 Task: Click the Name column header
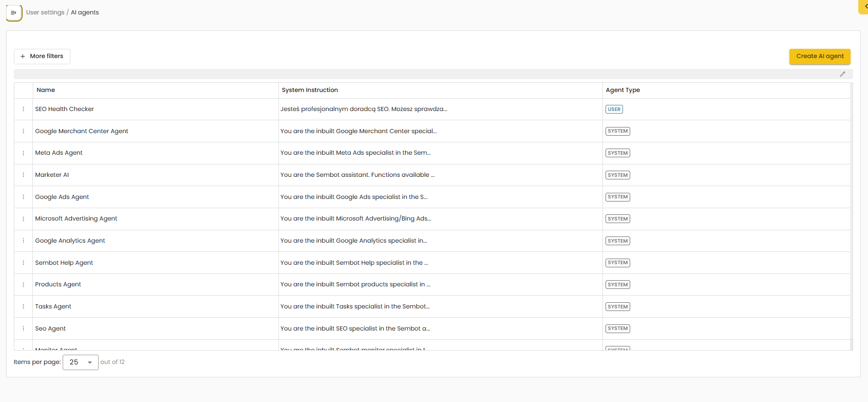pyautogui.click(x=46, y=90)
